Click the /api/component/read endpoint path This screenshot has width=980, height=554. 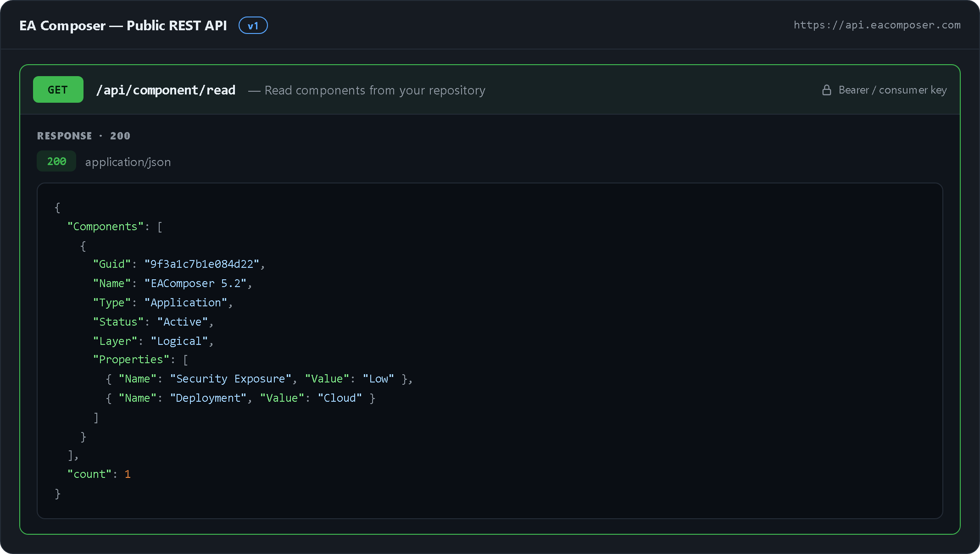click(166, 90)
